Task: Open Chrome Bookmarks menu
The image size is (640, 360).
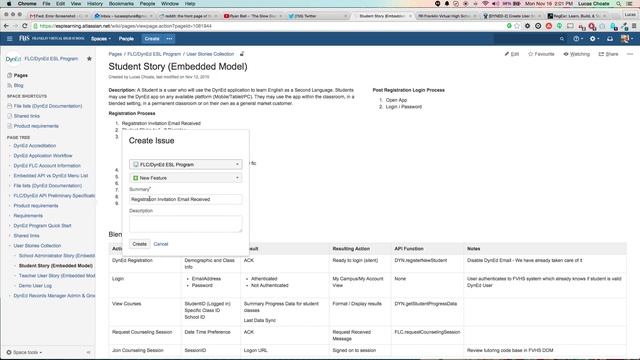Action: pos(121,4)
